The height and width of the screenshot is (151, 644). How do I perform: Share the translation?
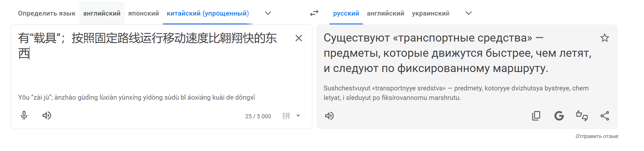point(605,116)
